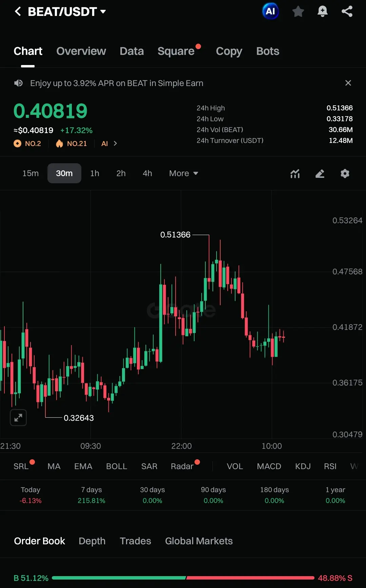Switch to the Trades tab
This screenshot has height=588, width=366.
(135, 541)
